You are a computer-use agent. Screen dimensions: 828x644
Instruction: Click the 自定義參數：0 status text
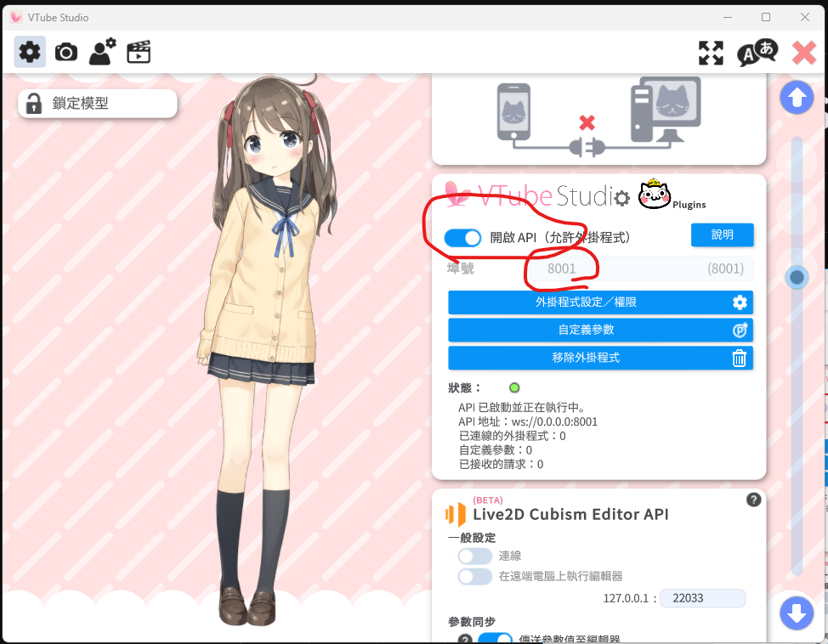coord(496,450)
